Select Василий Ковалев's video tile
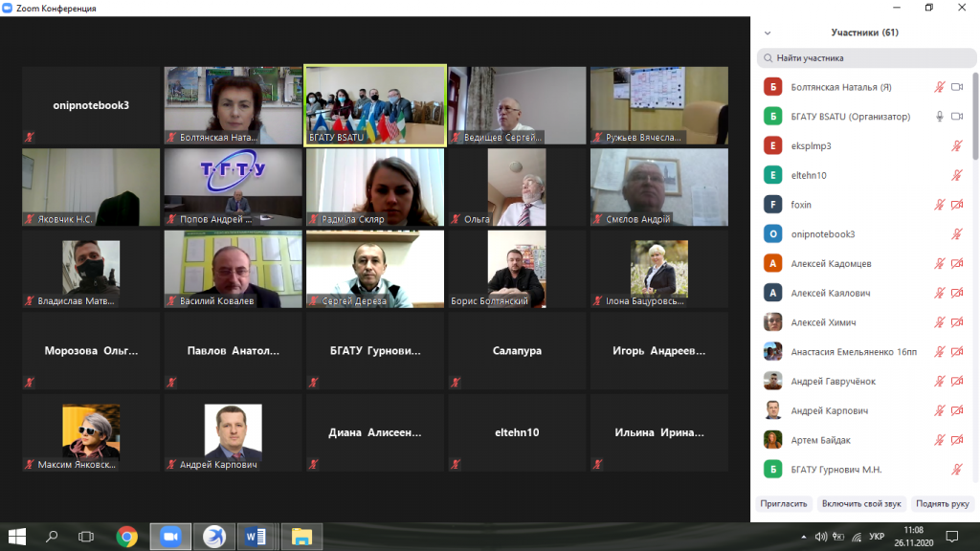The image size is (980, 551). pyautogui.click(x=234, y=269)
